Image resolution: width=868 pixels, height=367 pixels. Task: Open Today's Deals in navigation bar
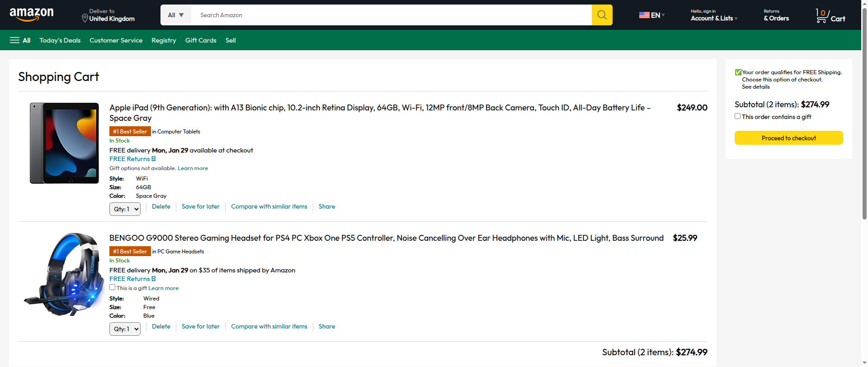point(60,40)
